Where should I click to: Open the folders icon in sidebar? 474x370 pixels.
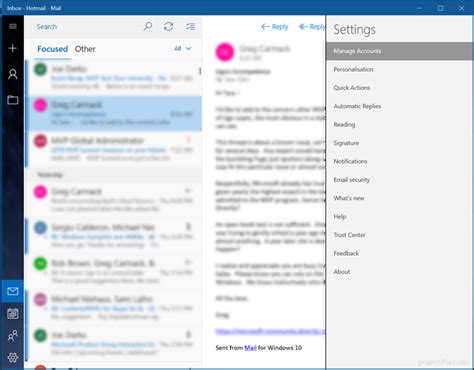(13, 100)
